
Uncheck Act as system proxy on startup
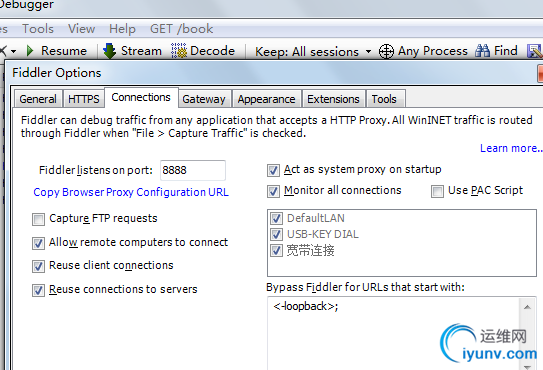pyautogui.click(x=273, y=170)
